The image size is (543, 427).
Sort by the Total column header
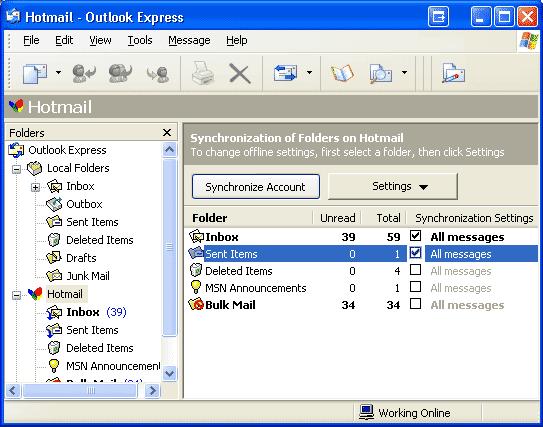pos(383,218)
